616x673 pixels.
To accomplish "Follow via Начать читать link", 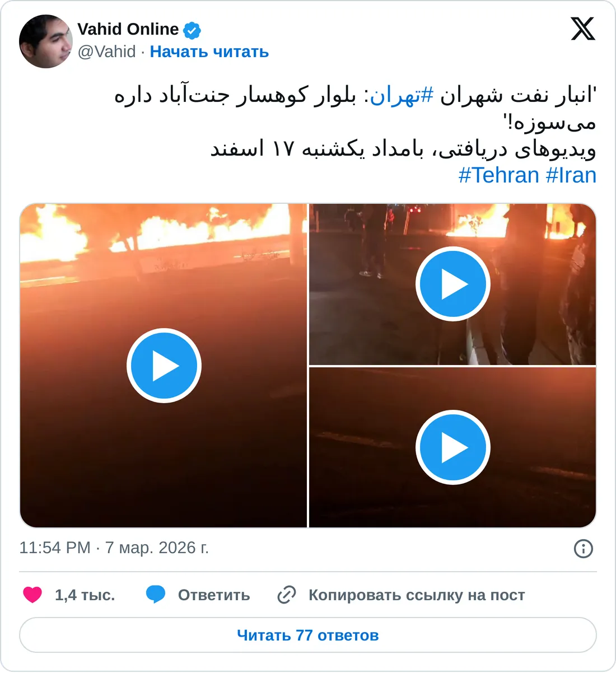I will tap(209, 52).
